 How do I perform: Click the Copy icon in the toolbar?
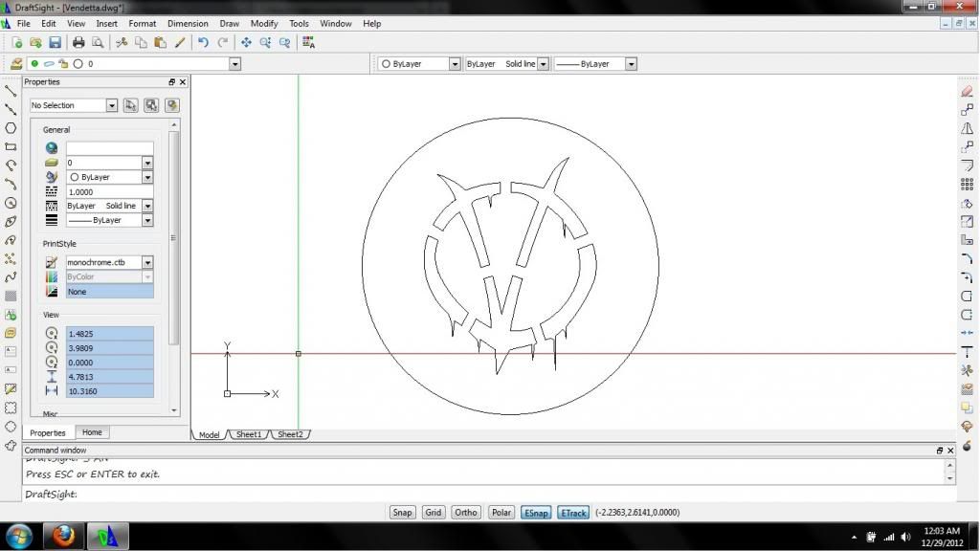(x=142, y=42)
